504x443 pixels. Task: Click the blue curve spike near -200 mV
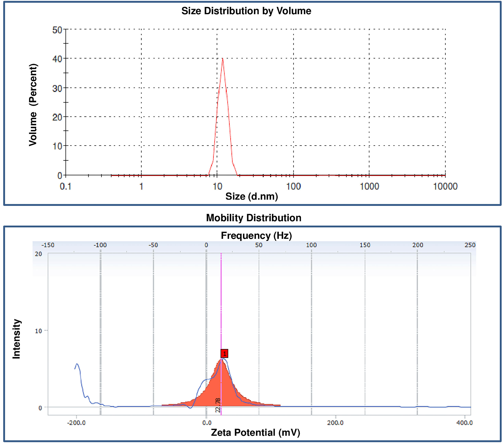click(77, 364)
